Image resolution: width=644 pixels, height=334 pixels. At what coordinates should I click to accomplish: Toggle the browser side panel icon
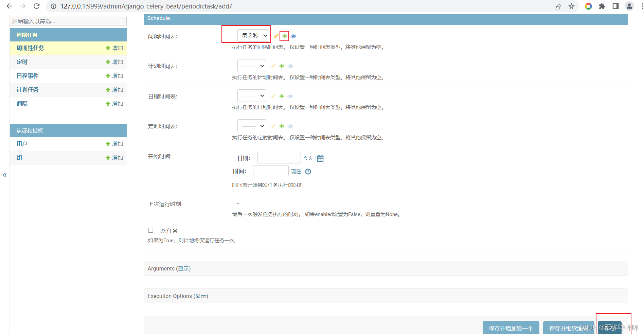[615, 6]
